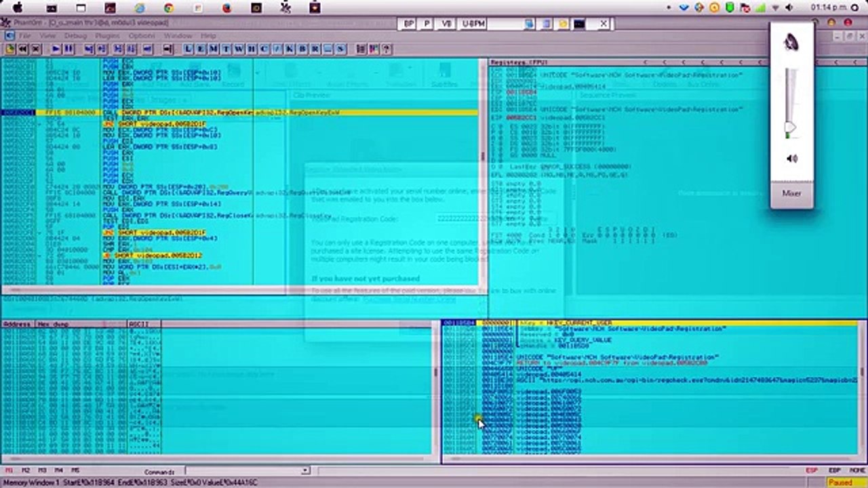Viewport: 868px width, 488px height.
Task: Show Patches via the slash icon
Action: [277, 49]
